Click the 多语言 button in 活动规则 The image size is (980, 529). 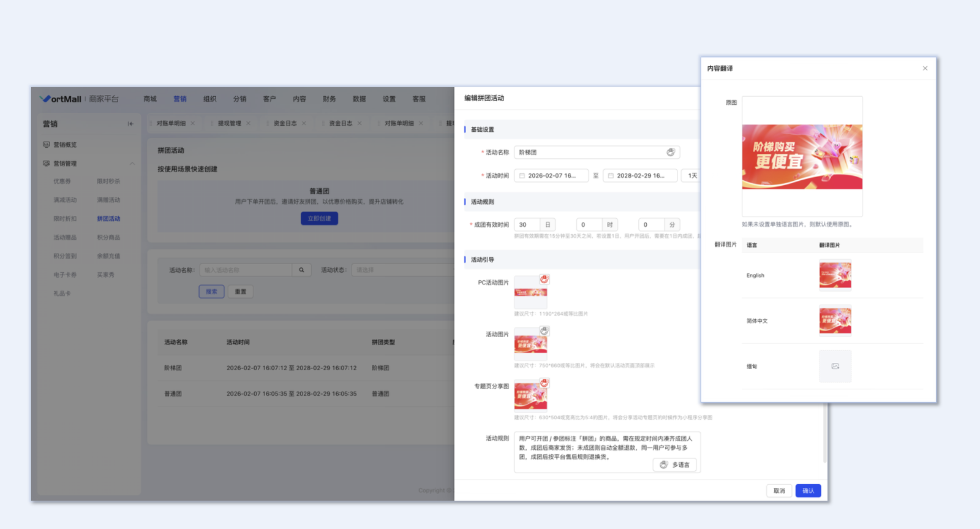(x=675, y=465)
